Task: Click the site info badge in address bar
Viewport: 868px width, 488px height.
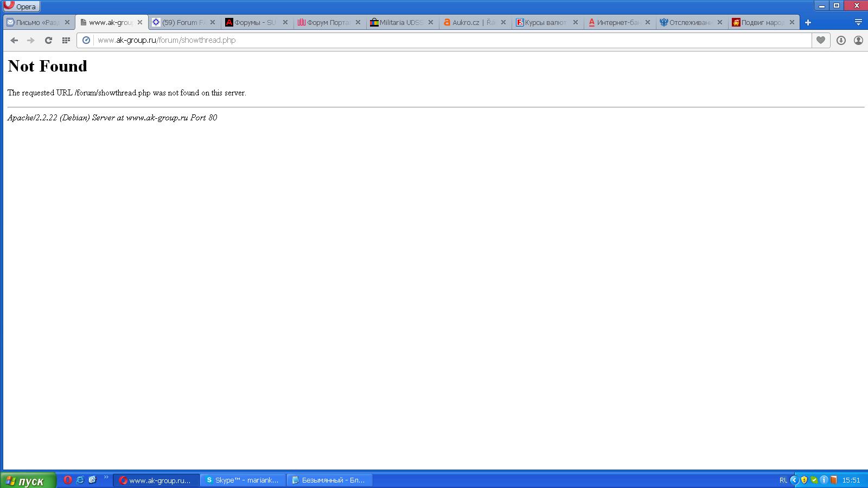Action: point(86,40)
